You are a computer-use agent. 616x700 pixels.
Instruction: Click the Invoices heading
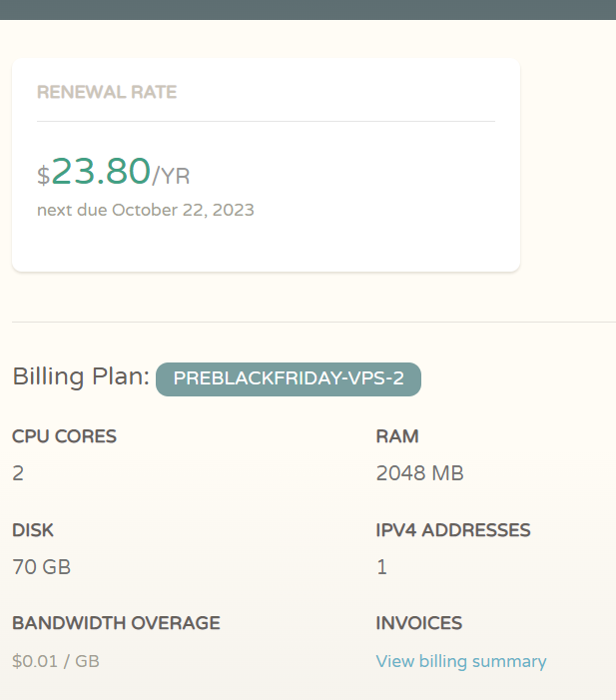tap(418, 623)
